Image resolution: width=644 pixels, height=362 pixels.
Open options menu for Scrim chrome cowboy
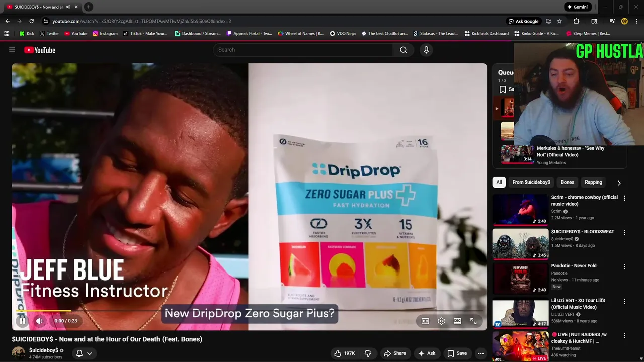(624, 198)
